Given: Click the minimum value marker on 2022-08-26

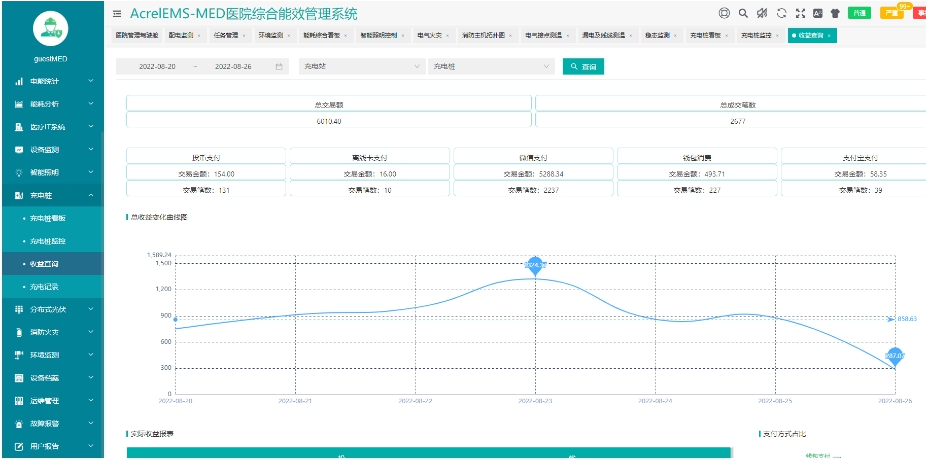Looking at the screenshot, I should (x=895, y=356).
